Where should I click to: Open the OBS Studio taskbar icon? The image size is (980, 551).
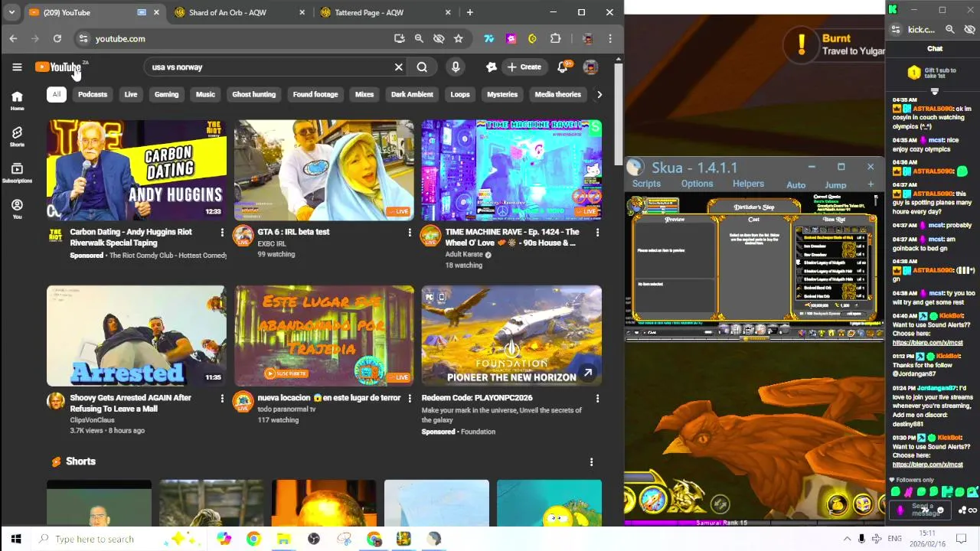point(313,539)
